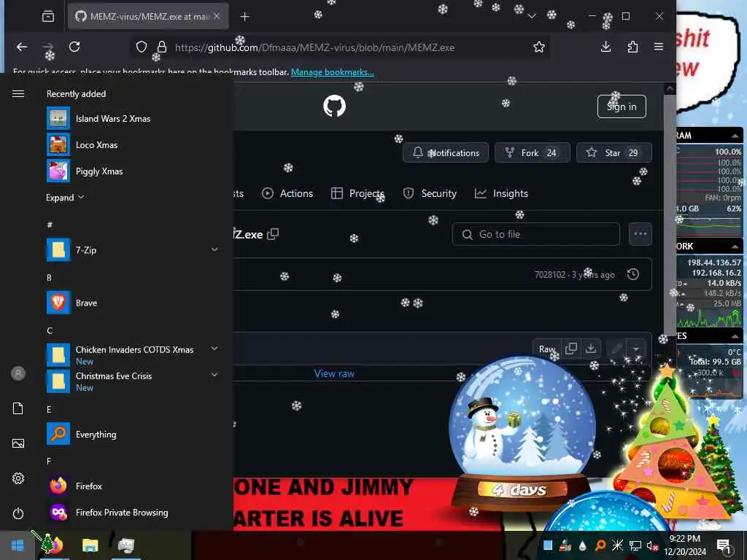
Task: Open the Projects tab
Action: (x=357, y=193)
